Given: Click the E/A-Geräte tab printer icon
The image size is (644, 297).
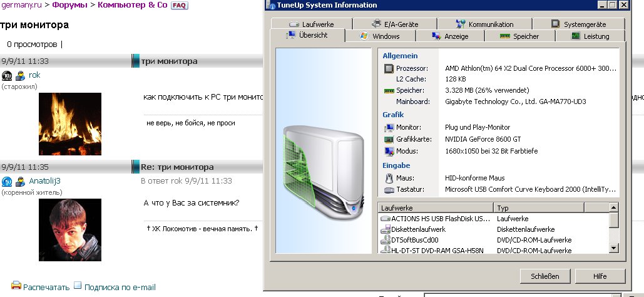Looking at the screenshot, I should [376, 23].
